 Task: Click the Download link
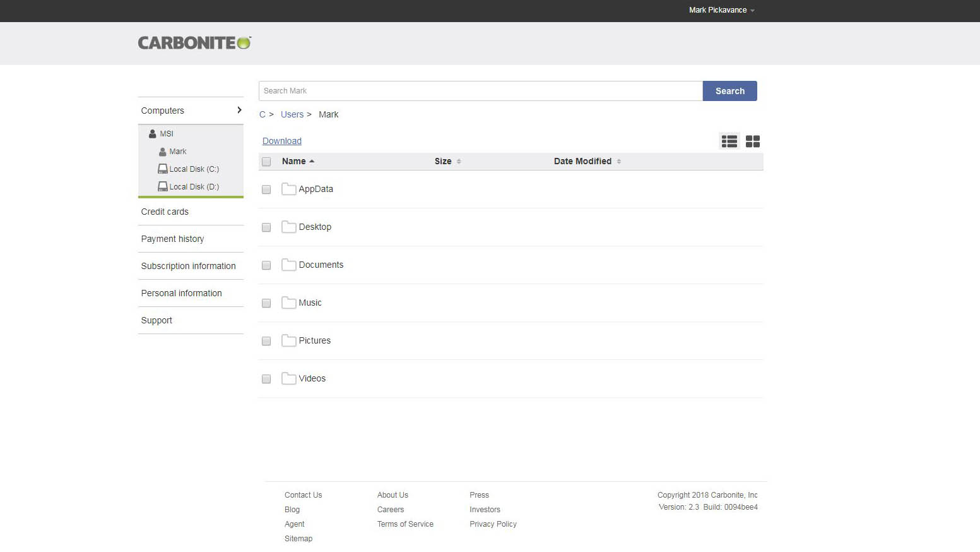point(282,141)
